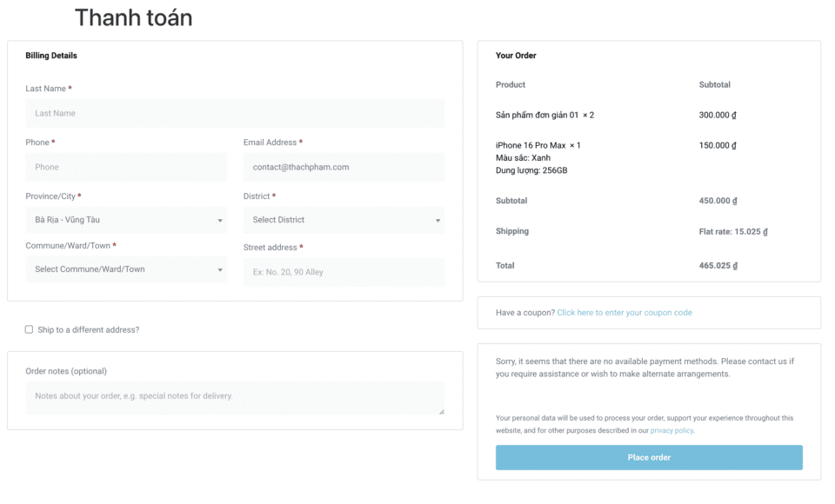Click the Street address field
This screenshot has width=835, height=504.
(344, 272)
